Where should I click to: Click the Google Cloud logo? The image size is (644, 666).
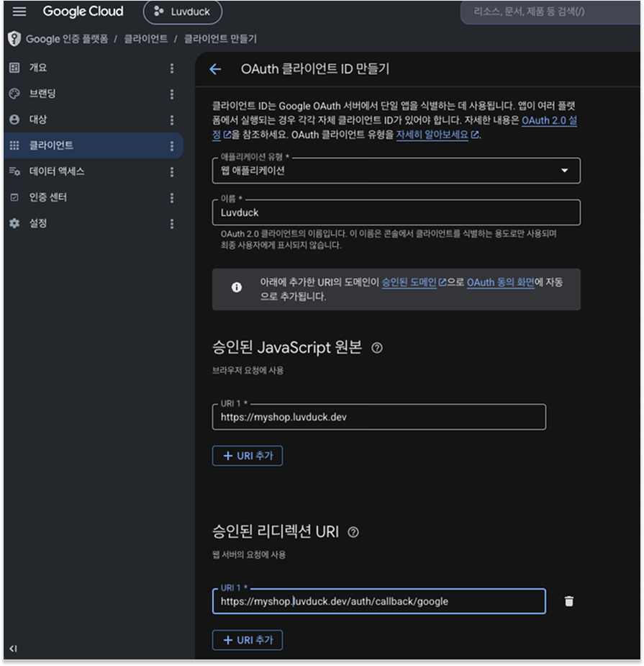tap(83, 12)
